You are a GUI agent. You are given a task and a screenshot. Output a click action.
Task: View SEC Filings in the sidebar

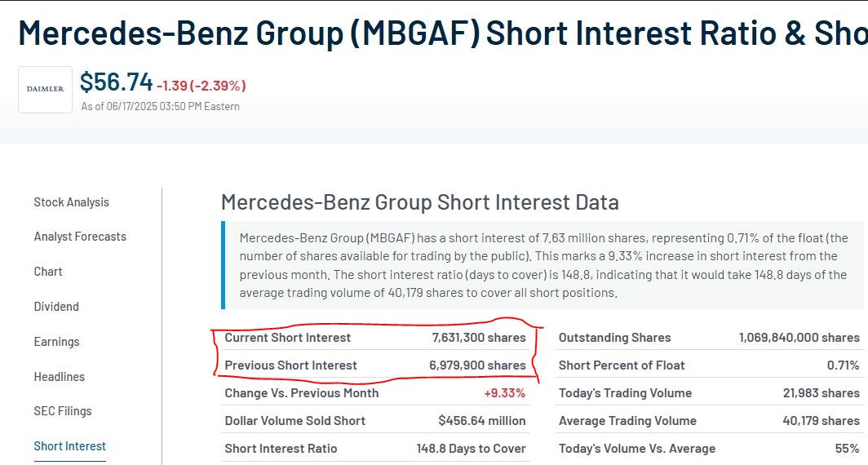click(62, 411)
